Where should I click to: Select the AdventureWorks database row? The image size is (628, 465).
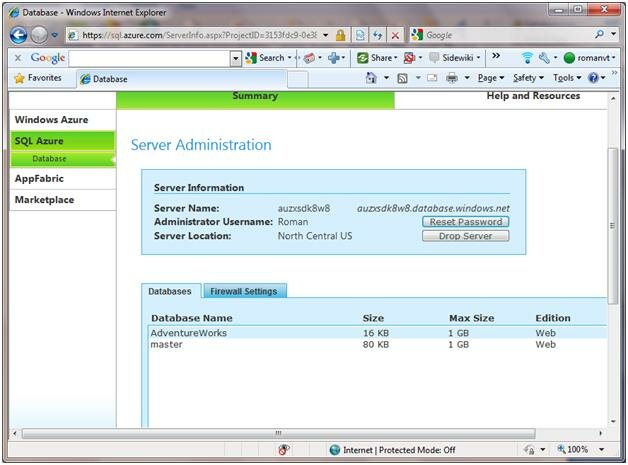point(378,333)
